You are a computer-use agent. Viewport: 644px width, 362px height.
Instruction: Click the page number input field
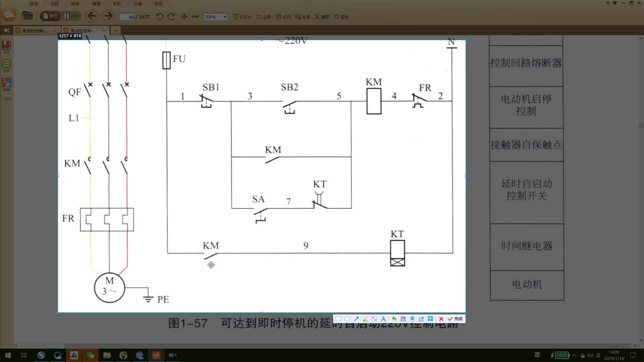coord(127,17)
